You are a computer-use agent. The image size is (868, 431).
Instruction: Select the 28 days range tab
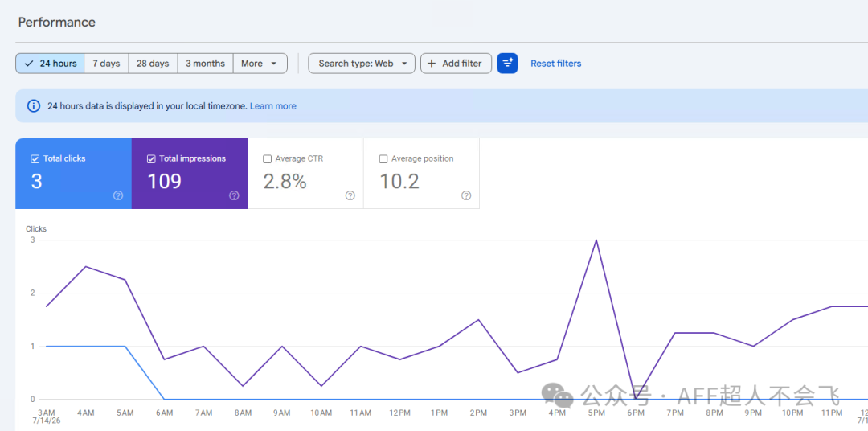pyautogui.click(x=153, y=64)
